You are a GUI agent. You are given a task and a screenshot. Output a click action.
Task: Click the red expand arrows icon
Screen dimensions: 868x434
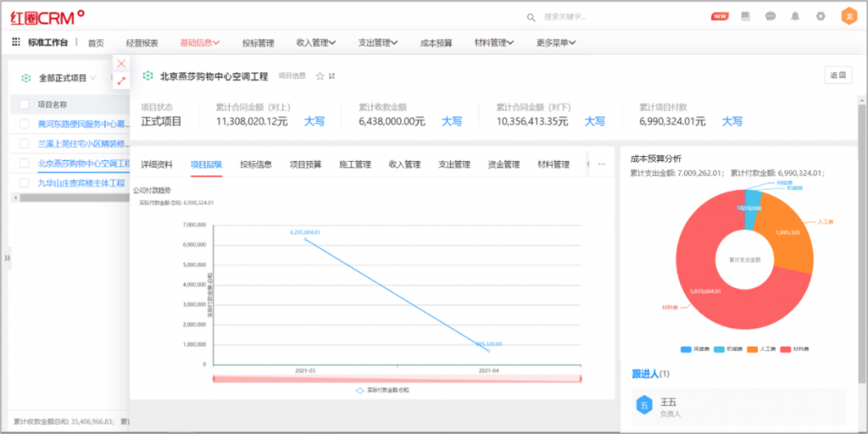click(x=121, y=81)
